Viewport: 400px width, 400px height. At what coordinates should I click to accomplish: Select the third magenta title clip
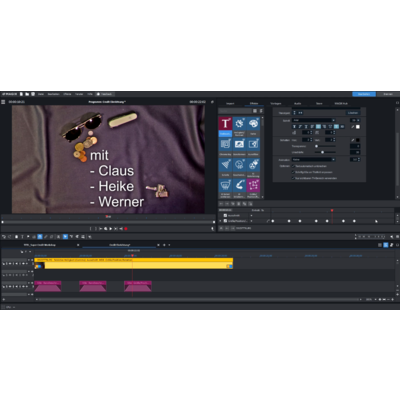coord(138,286)
